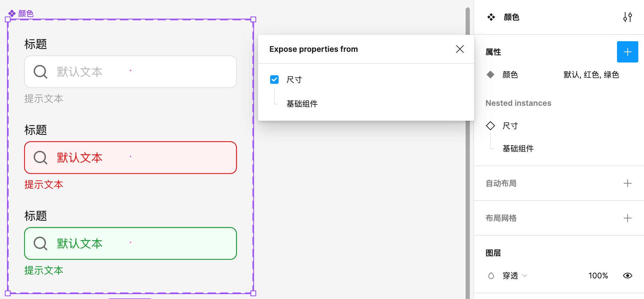Viewport: 644px width, 299px height.
Task: Toggle layer visibility with the eye icon
Action: [628, 276]
